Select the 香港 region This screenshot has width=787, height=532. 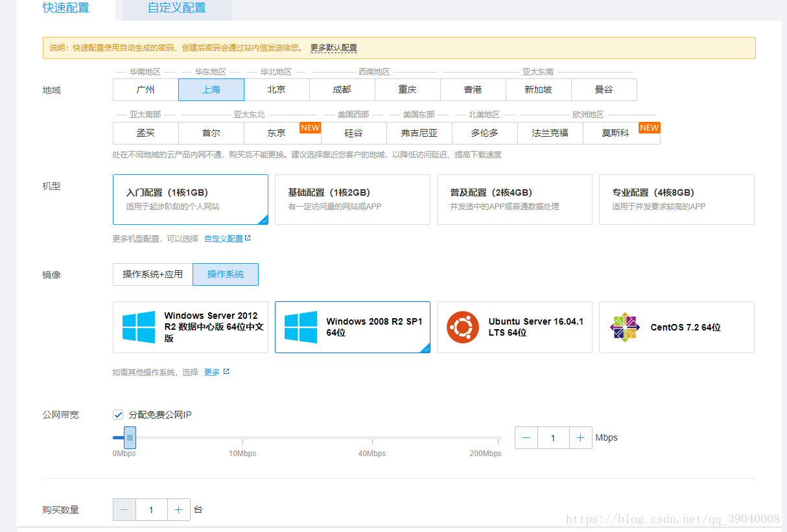click(x=473, y=89)
